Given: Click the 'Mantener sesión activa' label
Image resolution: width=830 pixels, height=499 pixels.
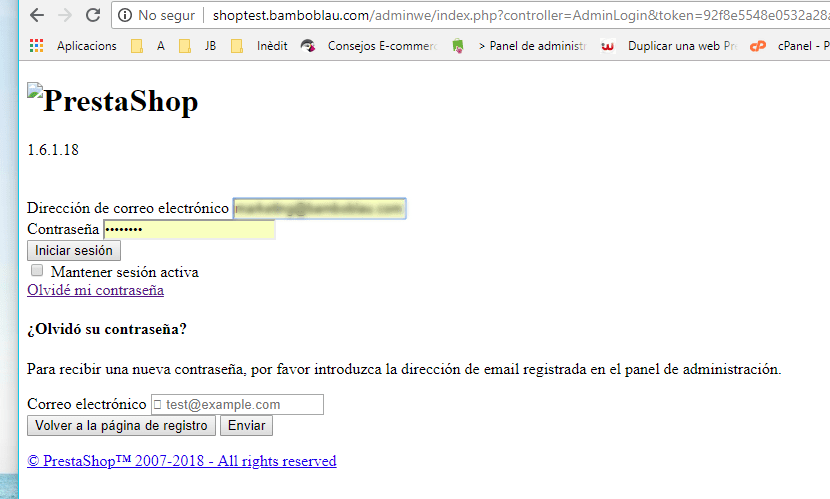Looking at the screenshot, I should 124,272.
